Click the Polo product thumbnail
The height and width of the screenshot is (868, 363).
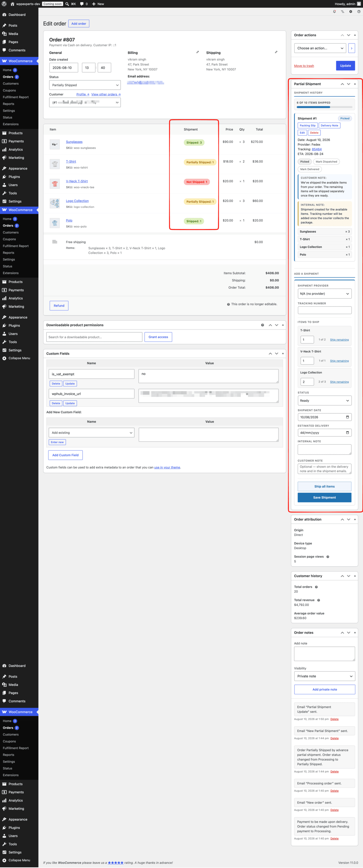[x=55, y=223]
